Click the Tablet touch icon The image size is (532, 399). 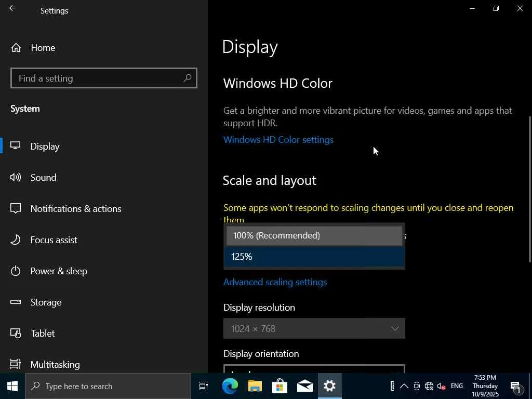[x=16, y=333]
